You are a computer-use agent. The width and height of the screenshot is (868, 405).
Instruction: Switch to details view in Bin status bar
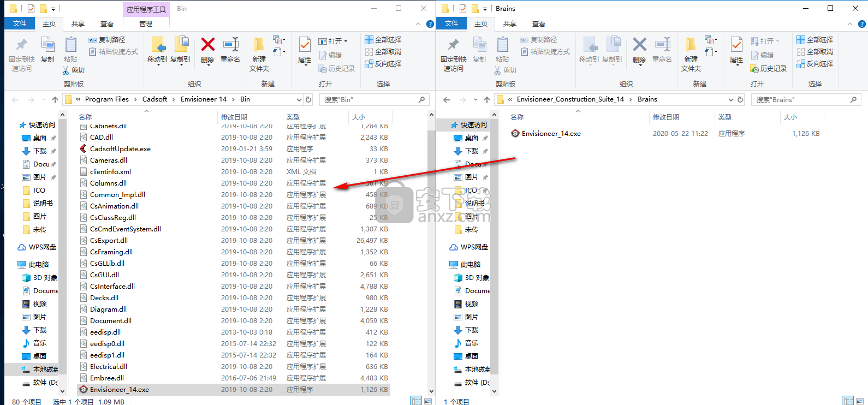point(417,401)
